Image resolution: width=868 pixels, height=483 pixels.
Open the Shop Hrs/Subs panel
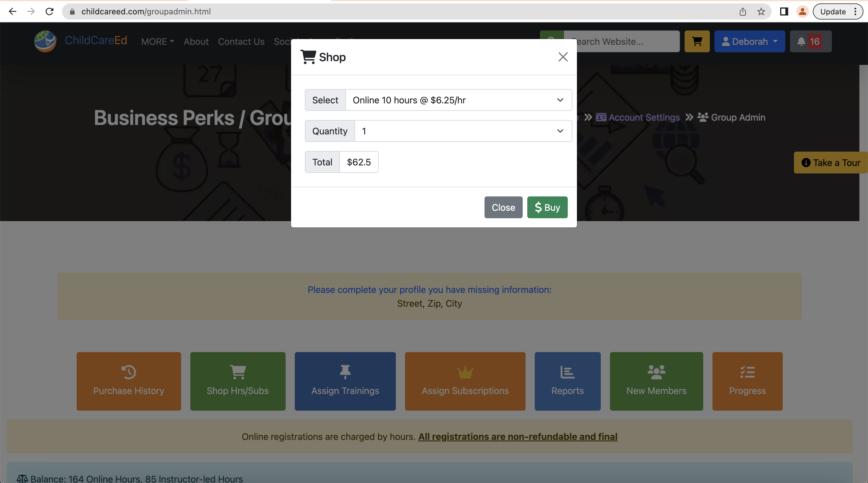[x=238, y=381]
